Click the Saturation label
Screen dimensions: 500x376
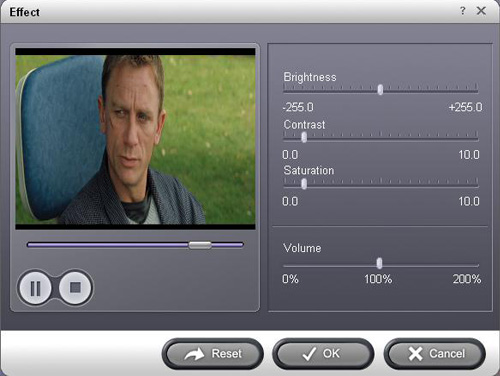pyautogui.click(x=309, y=171)
